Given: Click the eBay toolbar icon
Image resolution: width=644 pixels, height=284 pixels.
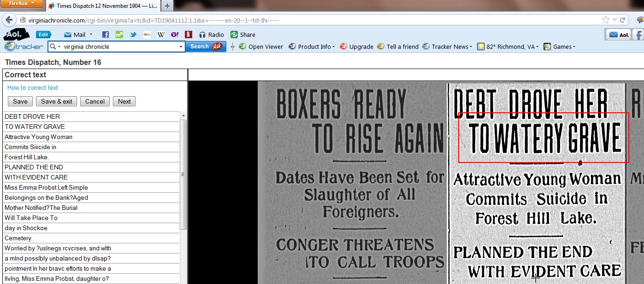Looking at the screenshot, I should pyautogui.click(x=147, y=35).
